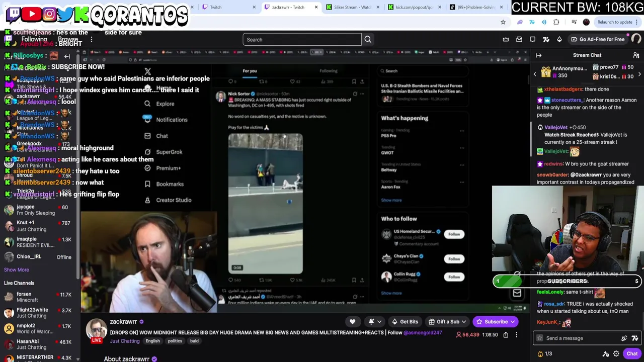Click the English tag
Image resolution: width=644 pixels, height=362 pixels.
click(152, 341)
